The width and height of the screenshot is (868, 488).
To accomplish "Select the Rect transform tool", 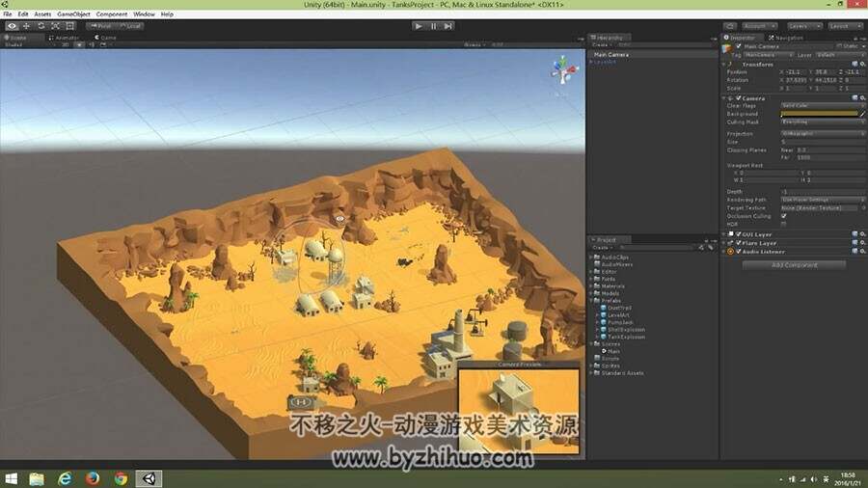I will click(69, 26).
